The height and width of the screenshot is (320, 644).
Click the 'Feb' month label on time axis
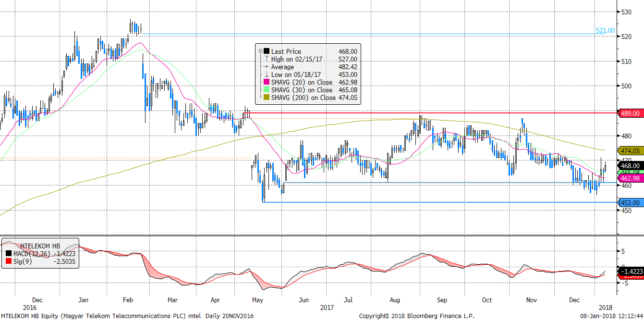[x=128, y=300]
